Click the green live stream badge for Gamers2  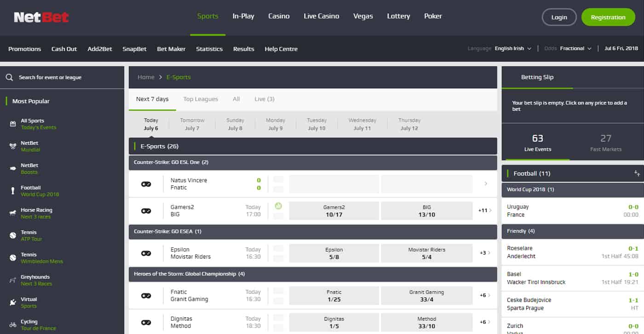coord(278,206)
